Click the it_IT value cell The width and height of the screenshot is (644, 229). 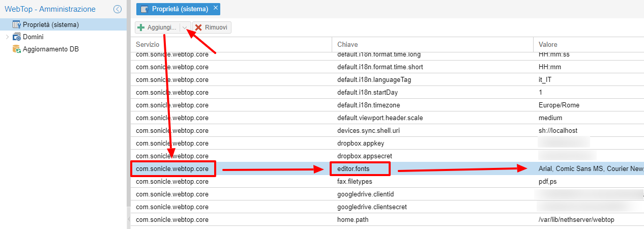point(589,79)
